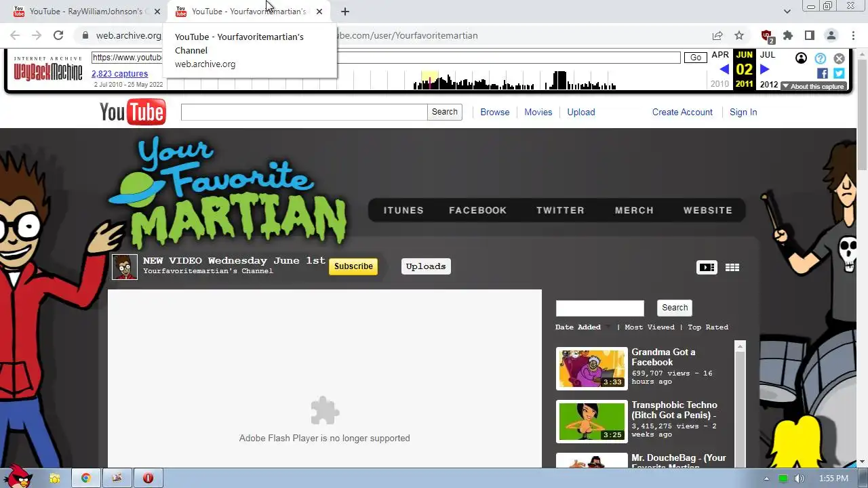Share the capture on Facebook icon

point(822,73)
